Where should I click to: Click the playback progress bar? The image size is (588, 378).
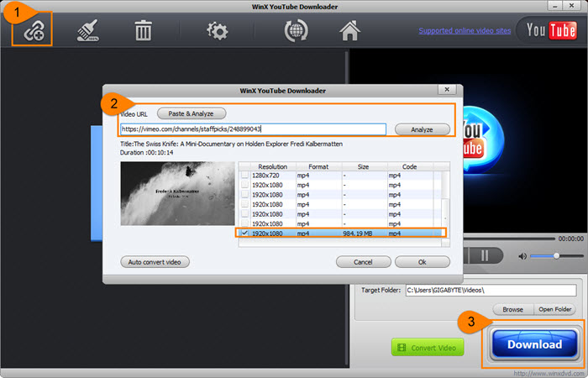coord(509,239)
